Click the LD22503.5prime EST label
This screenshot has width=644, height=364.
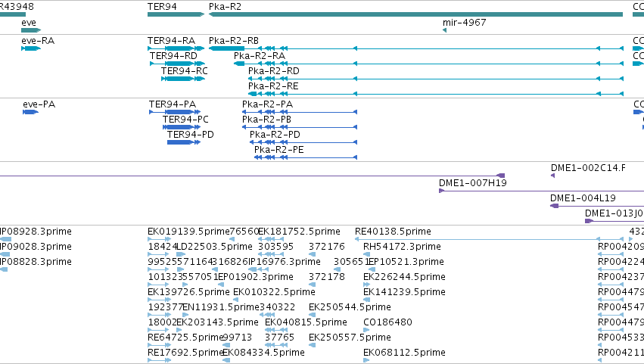(x=215, y=247)
